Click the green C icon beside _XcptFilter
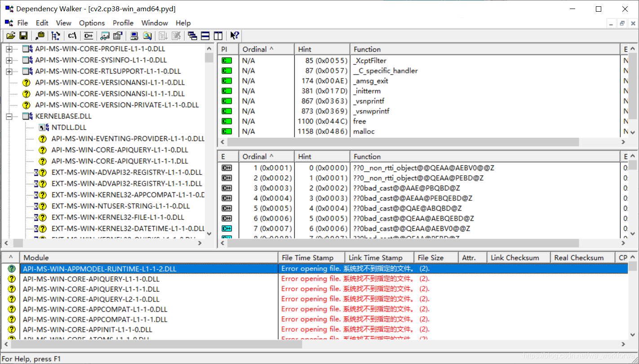639x364 pixels. click(227, 61)
